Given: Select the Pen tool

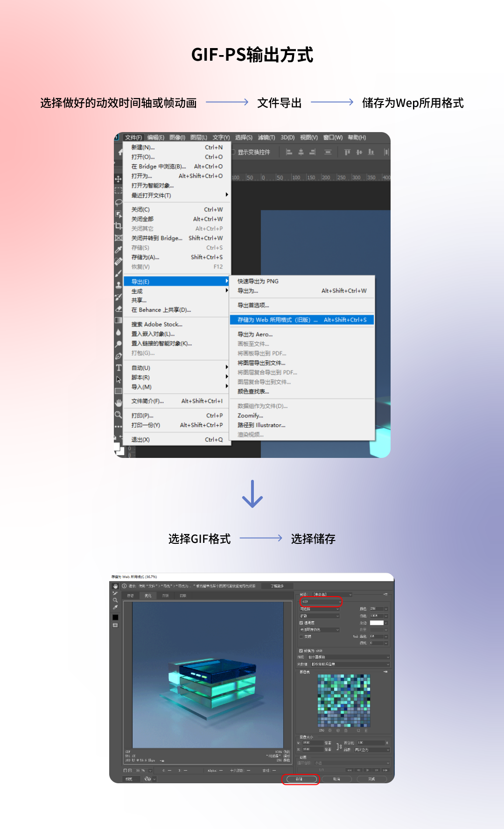Looking at the screenshot, I should coord(119,356).
